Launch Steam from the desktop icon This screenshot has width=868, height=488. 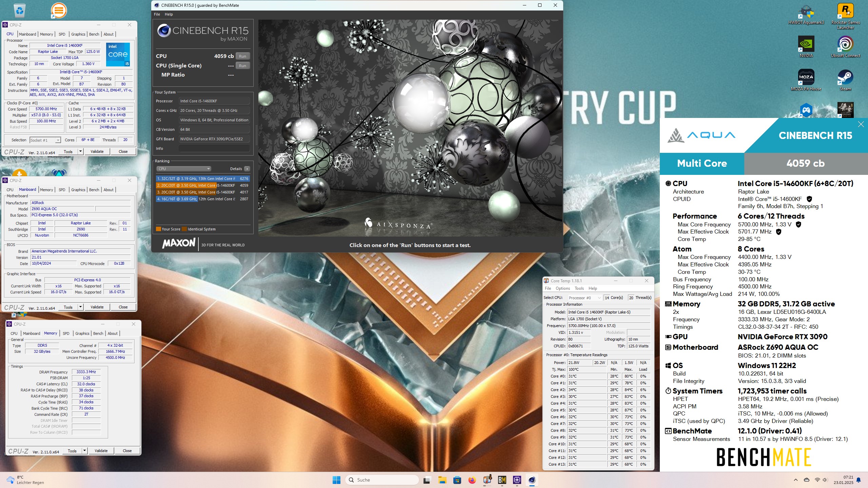click(x=845, y=80)
